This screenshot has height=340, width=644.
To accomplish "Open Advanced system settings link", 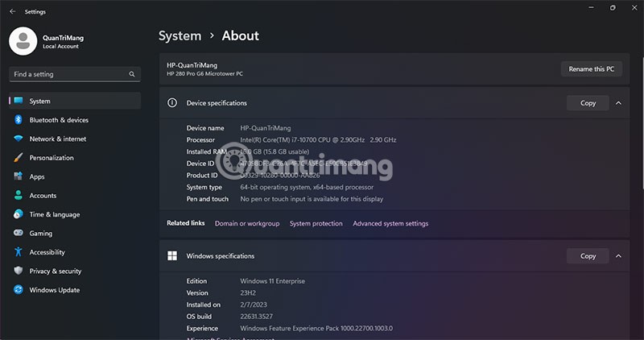I will (390, 223).
